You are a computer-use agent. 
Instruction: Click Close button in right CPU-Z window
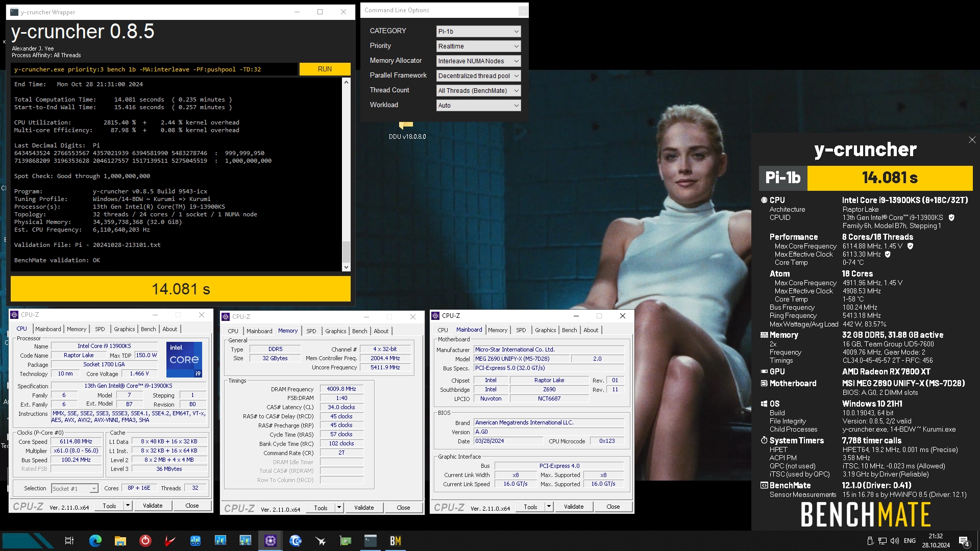coord(613,507)
